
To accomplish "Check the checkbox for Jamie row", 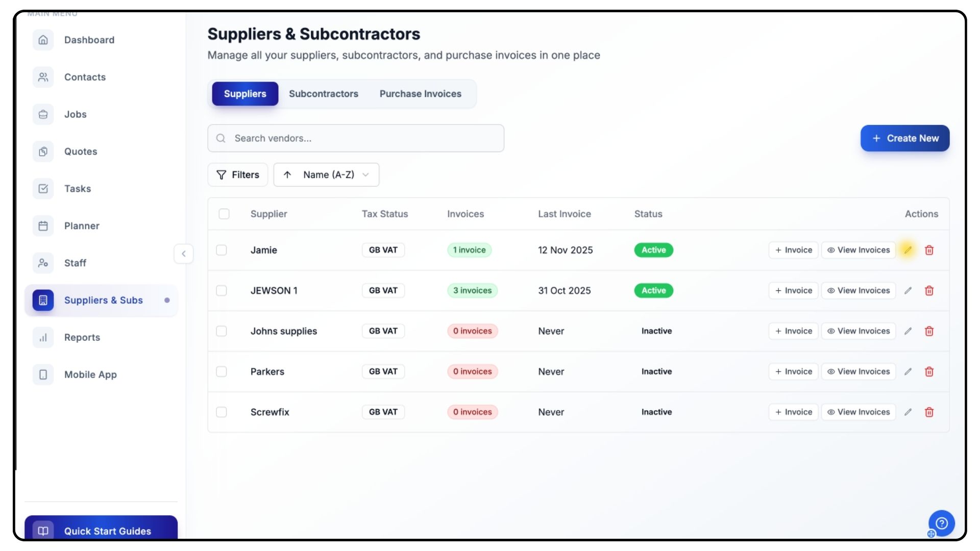I will tap(222, 250).
